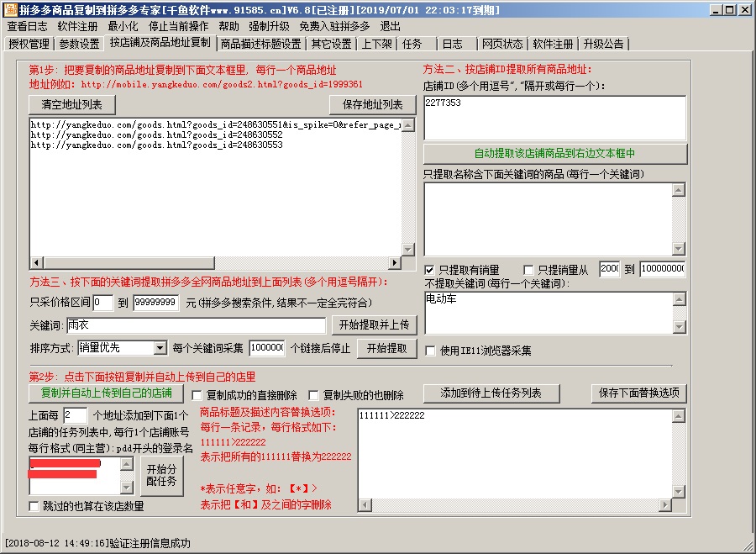Image resolution: width=756 pixels, height=554 pixels.
Task: Click up arrow of address list vertical scrollbar
Action: tap(408, 125)
